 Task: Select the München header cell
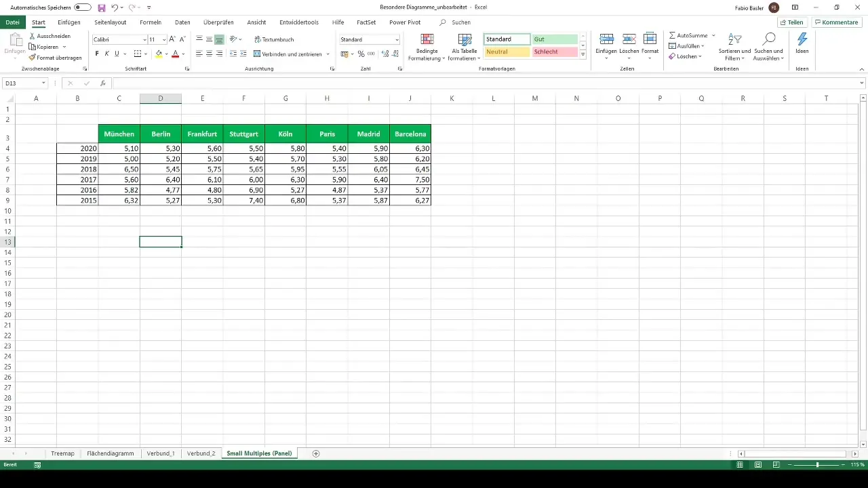(119, 134)
